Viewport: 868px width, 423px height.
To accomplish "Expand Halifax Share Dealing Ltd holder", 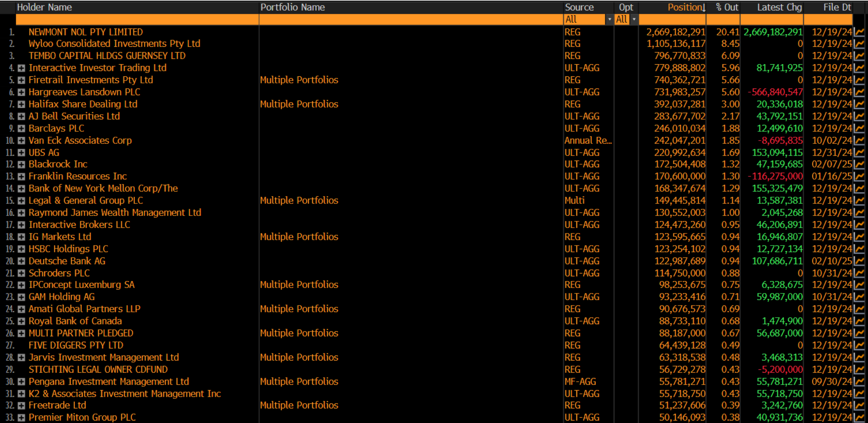I will click(21, 105).
